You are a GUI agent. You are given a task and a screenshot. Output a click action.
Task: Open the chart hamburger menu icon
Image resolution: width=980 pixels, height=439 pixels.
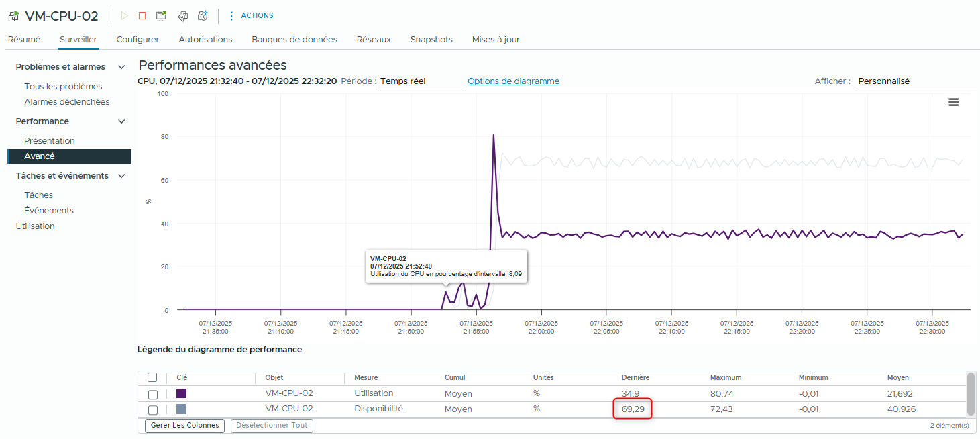[953, 102]
